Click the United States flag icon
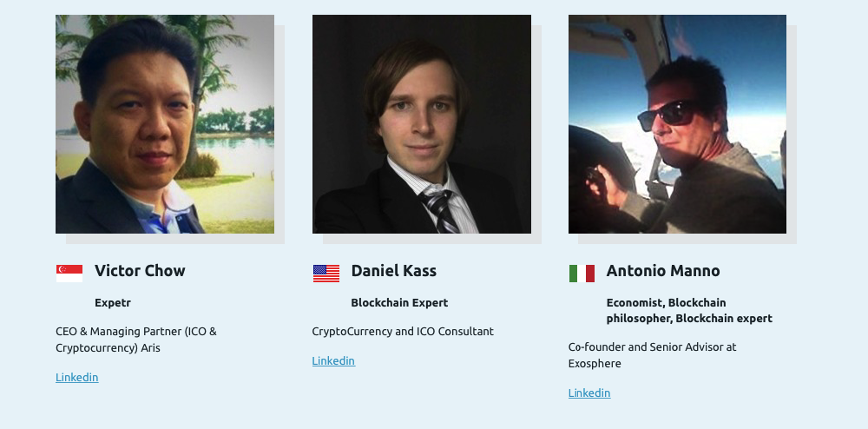The image size is (868, 429). click(326, 274)
